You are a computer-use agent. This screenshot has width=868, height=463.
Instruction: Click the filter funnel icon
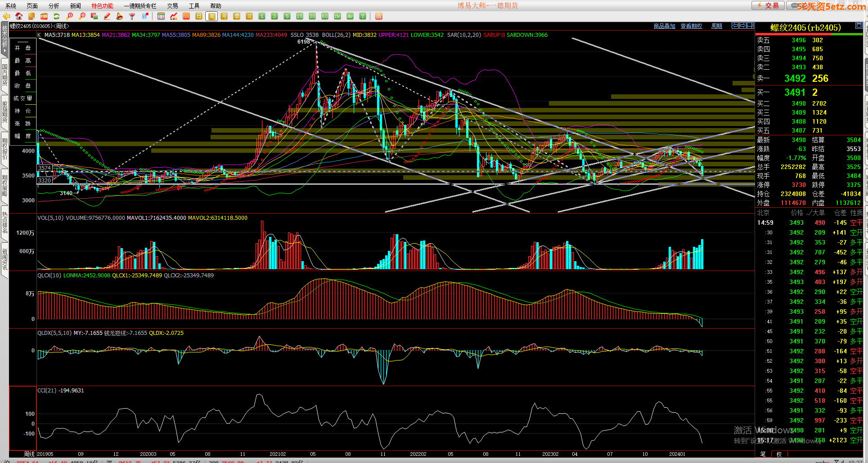(132, 16)
